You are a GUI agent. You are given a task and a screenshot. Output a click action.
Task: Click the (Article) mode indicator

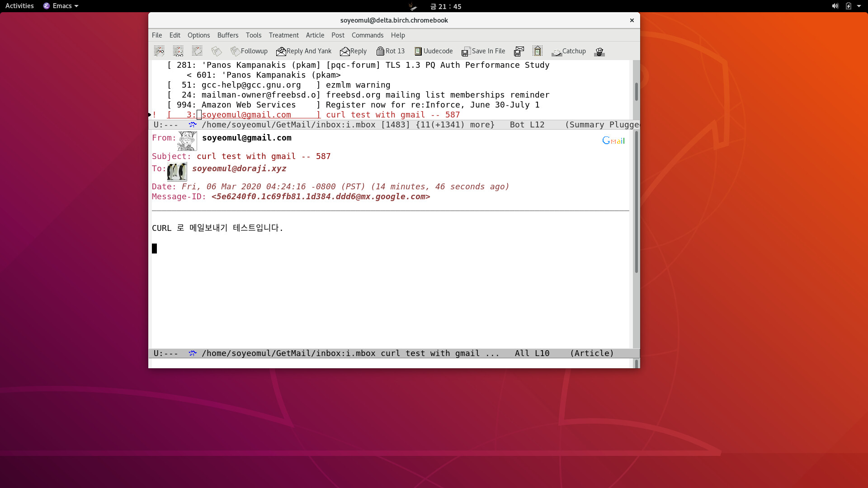(x=592, y=353)
